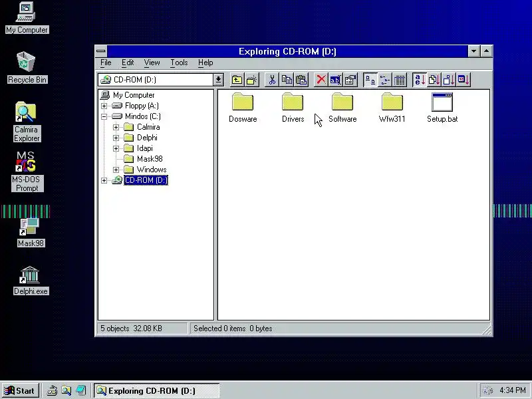Click the window resize grip corner
The width and height of the screenshot is (532, 399).
487,330
